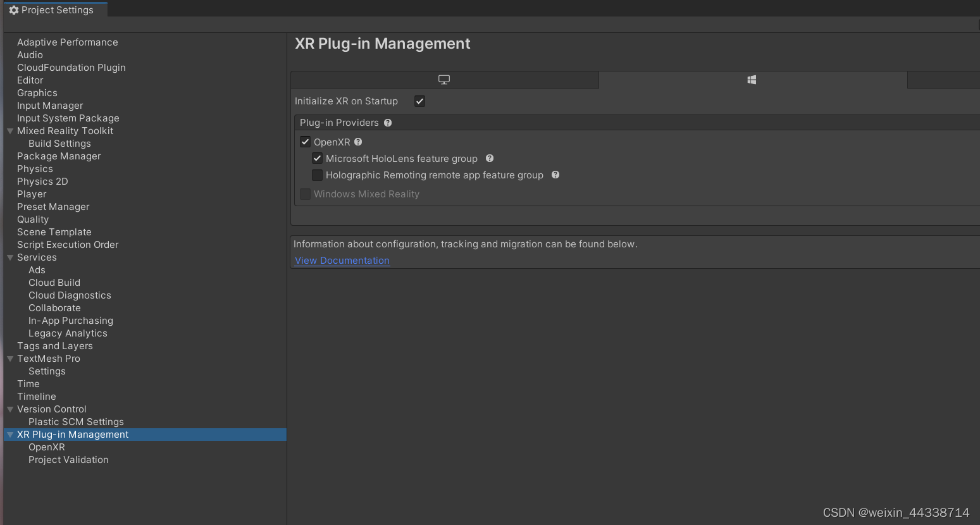Viewport: 980px width, 525px height.
Task: Toggle Initialize XR on Startup checkbox
Action: pyautogui.click(x=419, y=101)
